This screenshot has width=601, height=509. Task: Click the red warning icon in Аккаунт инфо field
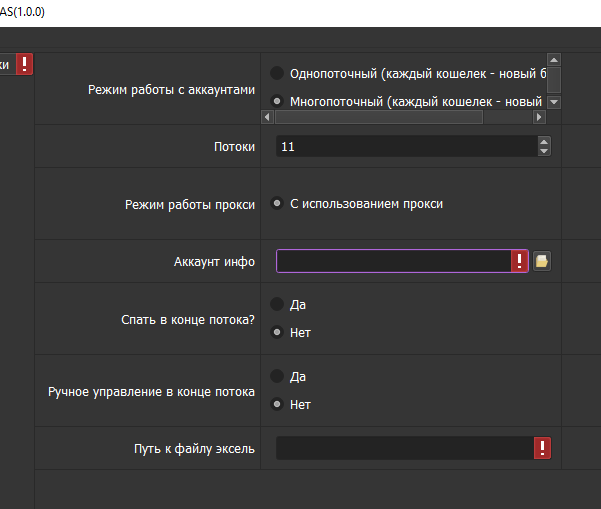[520, 261]
